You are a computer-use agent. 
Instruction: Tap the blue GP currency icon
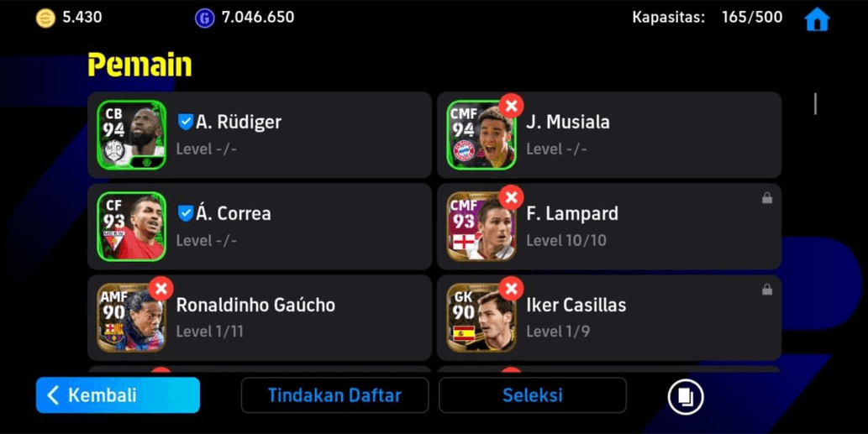[204, 18]
